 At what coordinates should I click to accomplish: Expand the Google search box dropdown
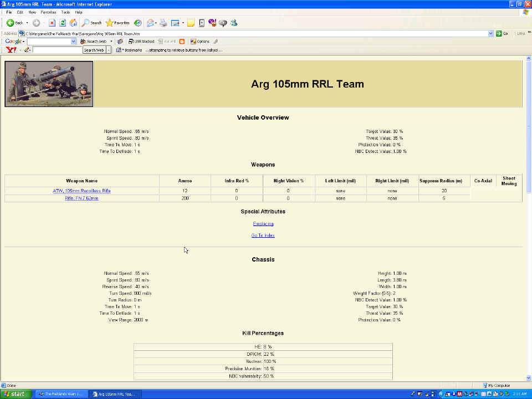(74, 42)
